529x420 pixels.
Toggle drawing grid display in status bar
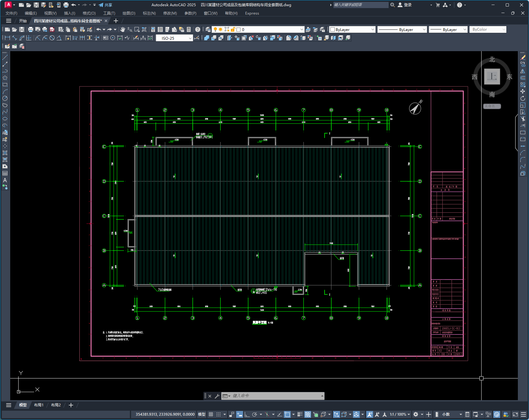pyautogui.click(x=211, y=414)
